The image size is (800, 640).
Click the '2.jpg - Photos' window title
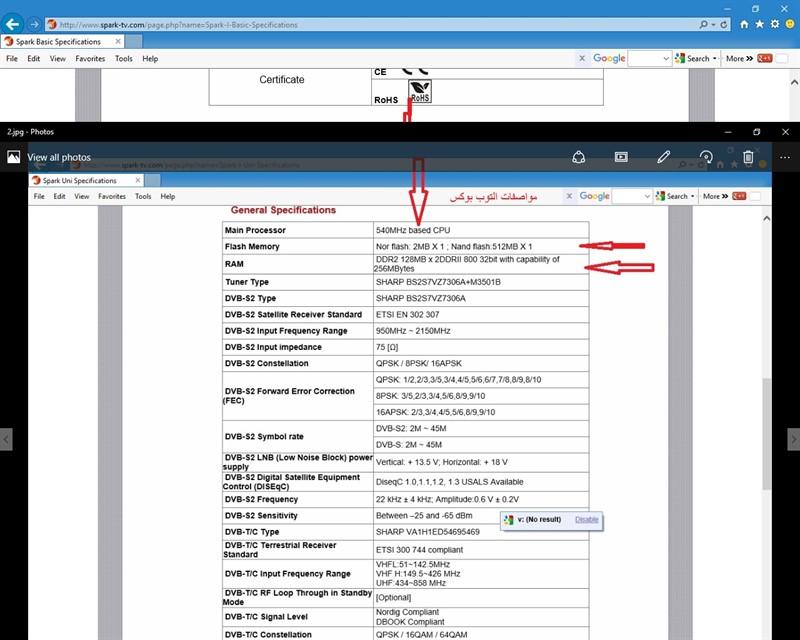[x=31, y=132]
